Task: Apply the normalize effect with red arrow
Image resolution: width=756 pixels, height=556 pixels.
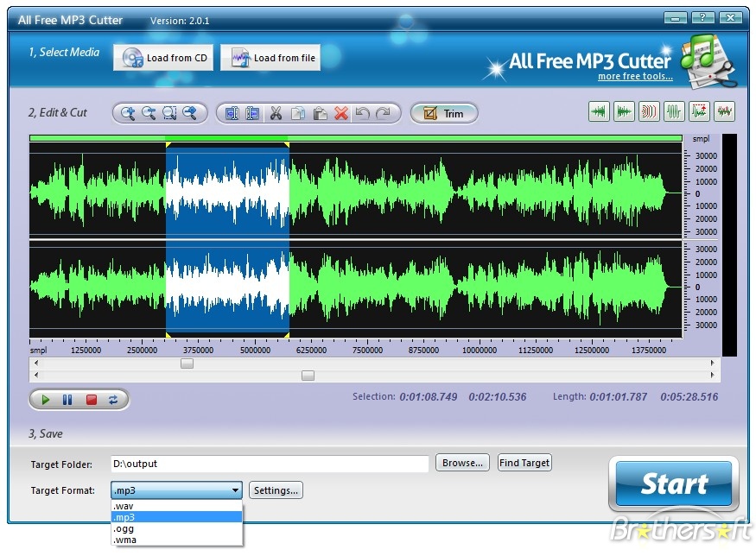Action: (x=699, y=111)
